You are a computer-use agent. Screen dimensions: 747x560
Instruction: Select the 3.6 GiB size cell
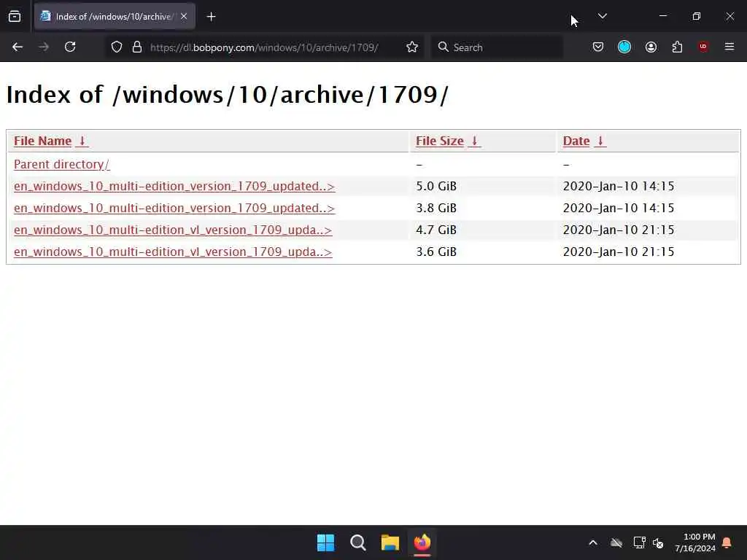pyautogui.click(x=436, y=252)
